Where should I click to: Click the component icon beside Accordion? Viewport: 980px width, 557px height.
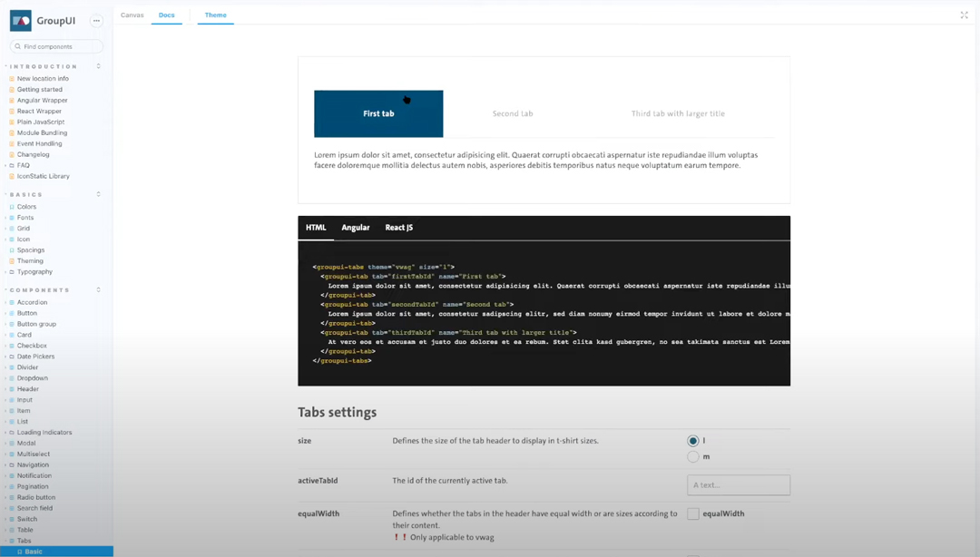coord(12,303)
